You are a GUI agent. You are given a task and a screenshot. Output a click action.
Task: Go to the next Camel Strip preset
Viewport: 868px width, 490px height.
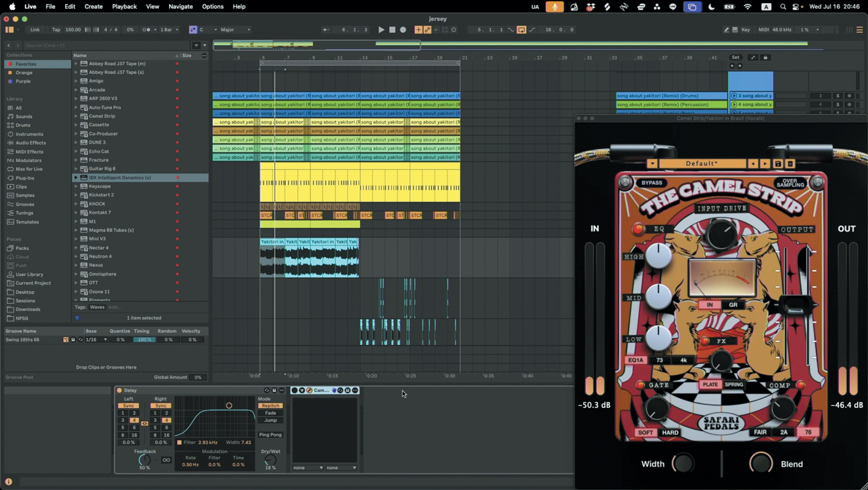click(x=765, y=164)
